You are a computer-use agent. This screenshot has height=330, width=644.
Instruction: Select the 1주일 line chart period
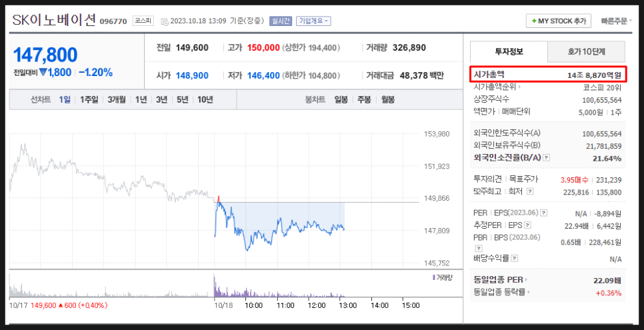coord(89,99)
